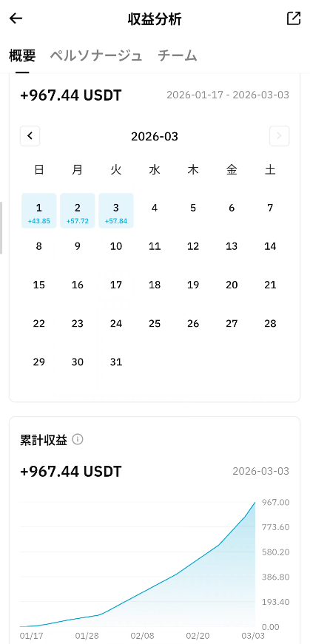Switch to the ペルソナージュ tab
This screenshot has height=644, width=310.
tap(96, 55)
